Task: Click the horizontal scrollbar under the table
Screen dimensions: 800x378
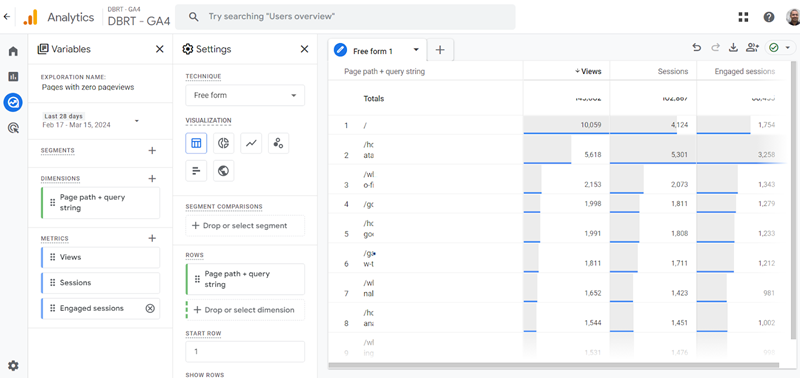Action: [x=554, y=365]
